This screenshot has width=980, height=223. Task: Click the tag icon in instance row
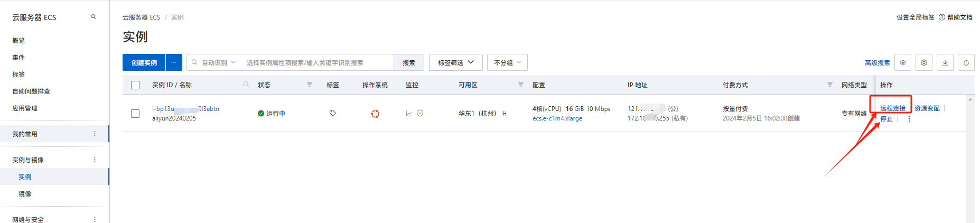click(333, 113)
